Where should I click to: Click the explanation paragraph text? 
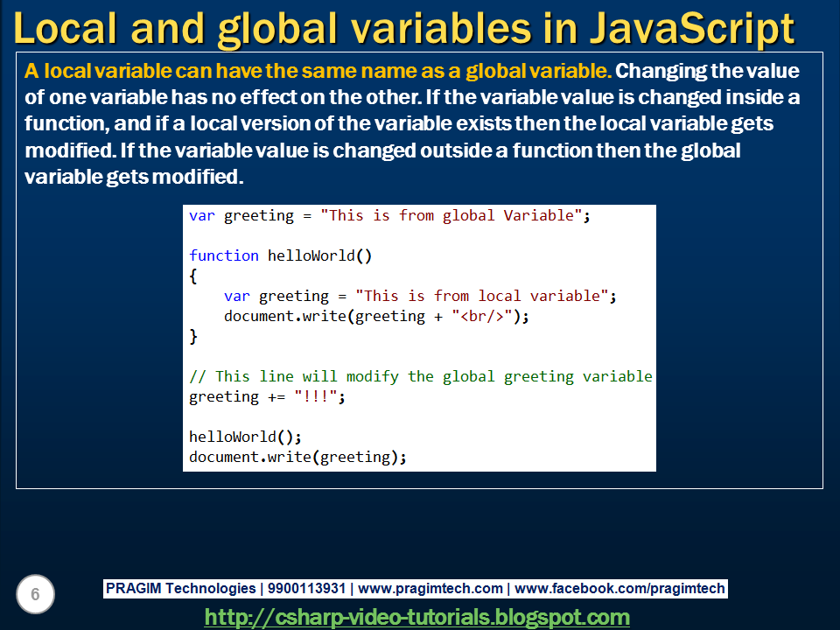pos(411,122)
